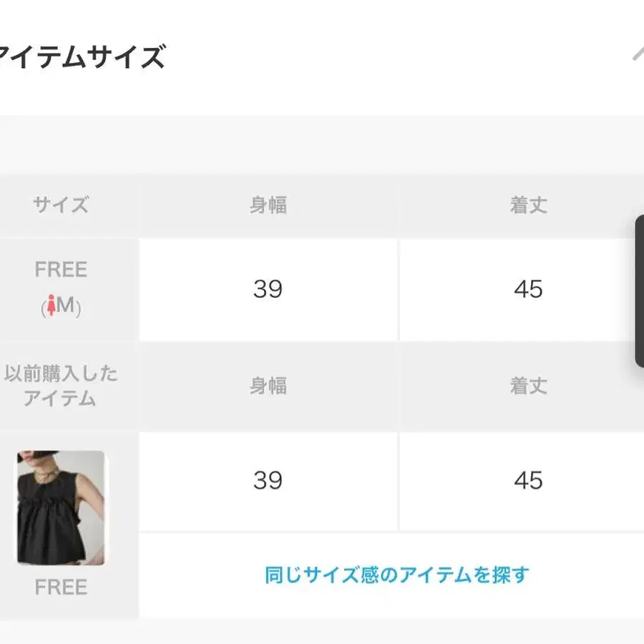
Task: Click the (M) size indicator text
Action: pyautogui.click(x=61, y=306)
